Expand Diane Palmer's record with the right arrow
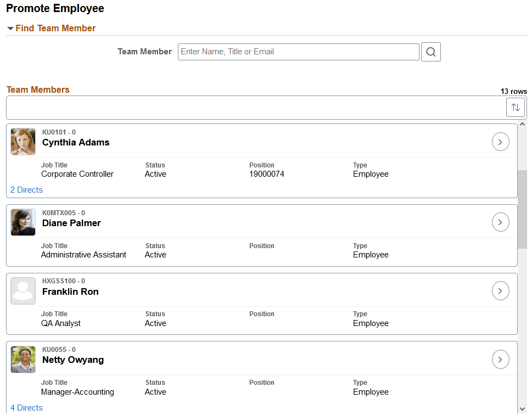This screenshot has height=415, width=532. pos(500,222)
